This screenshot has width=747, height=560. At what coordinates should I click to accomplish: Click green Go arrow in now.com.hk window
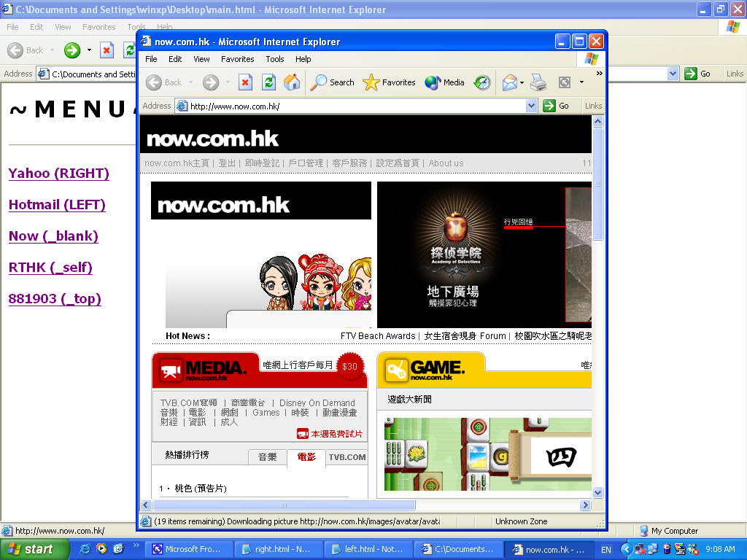(x=549, y=106)
